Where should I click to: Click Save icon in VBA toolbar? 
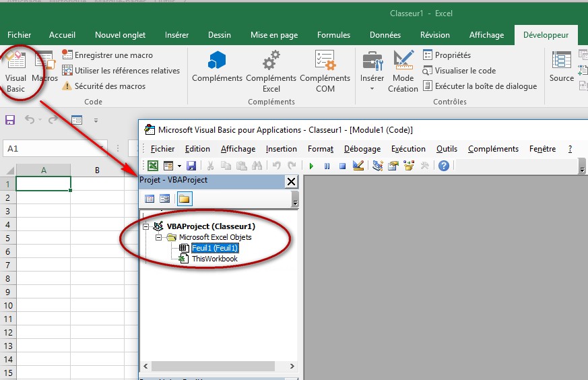(x=191, y=166)
